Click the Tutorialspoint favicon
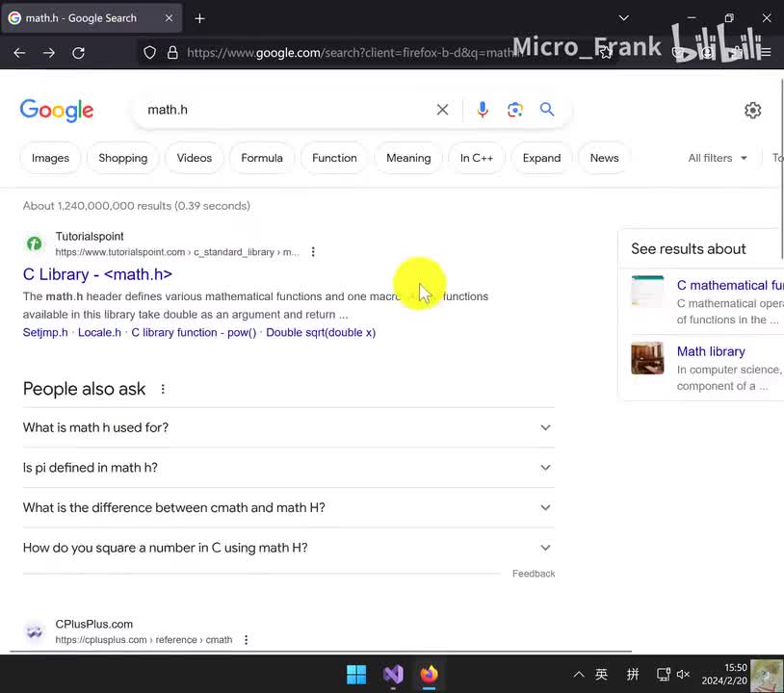This screenshot has height=693, width=784. click(35, 244)
